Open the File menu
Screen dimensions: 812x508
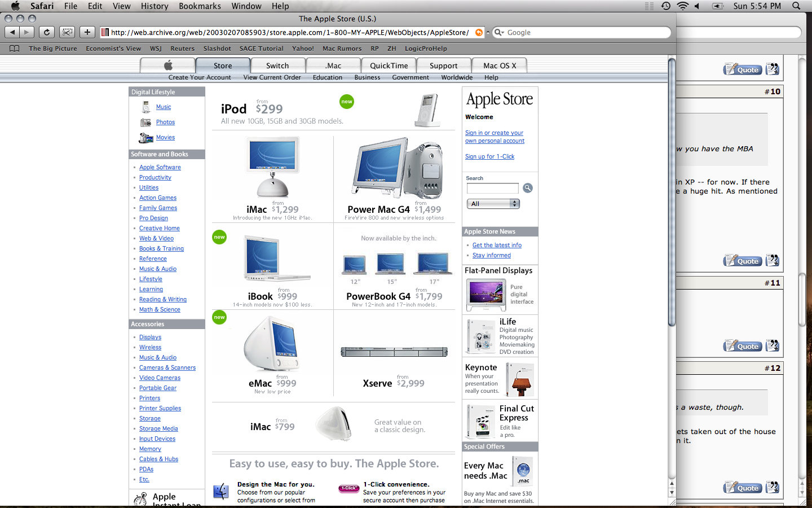point(70,6)
